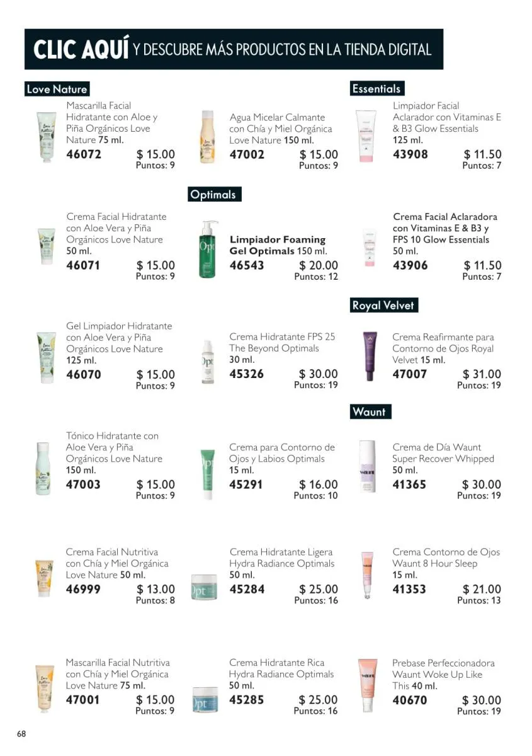Click product code 46543
532x756 pixels.
[x=247, y=265]
